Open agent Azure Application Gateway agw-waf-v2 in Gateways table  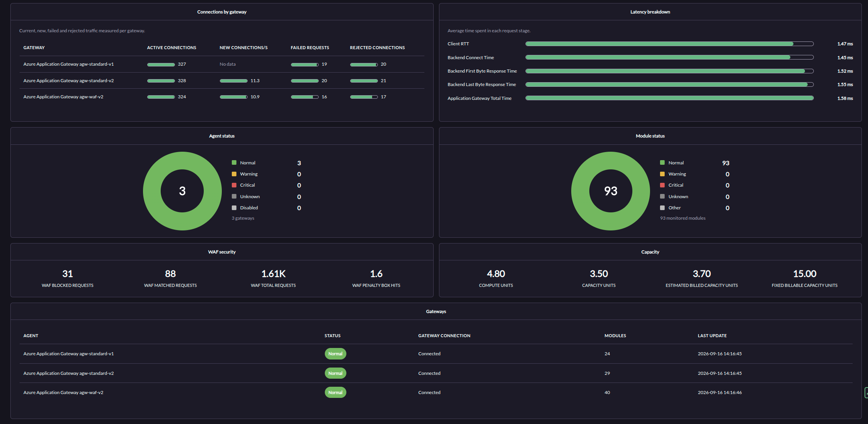[63, 393]
